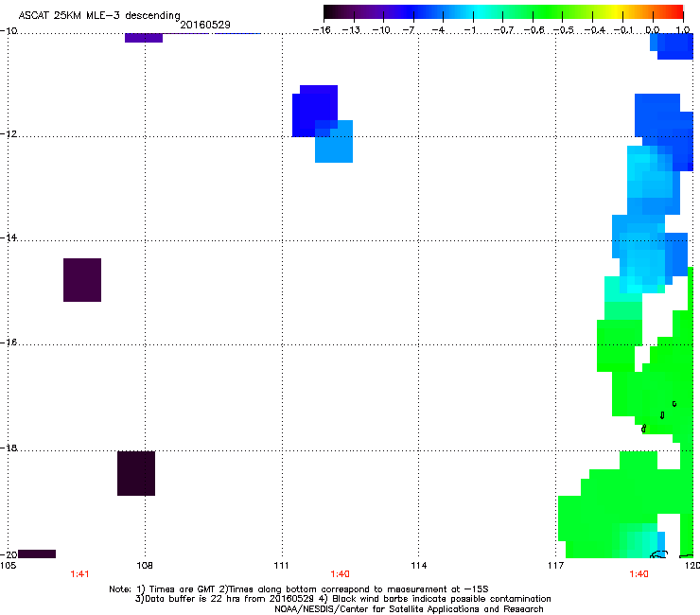The width and height of the screenshot is (700, 615).
Task: Click the title "ASCAT 25KM MLE-3 descending"
Action: [x=99, y=16]
